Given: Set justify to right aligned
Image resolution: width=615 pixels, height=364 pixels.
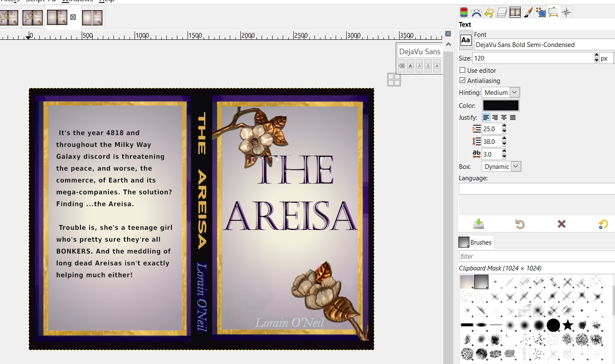Looking at the screenshot, I should click(x=495, y=118).
